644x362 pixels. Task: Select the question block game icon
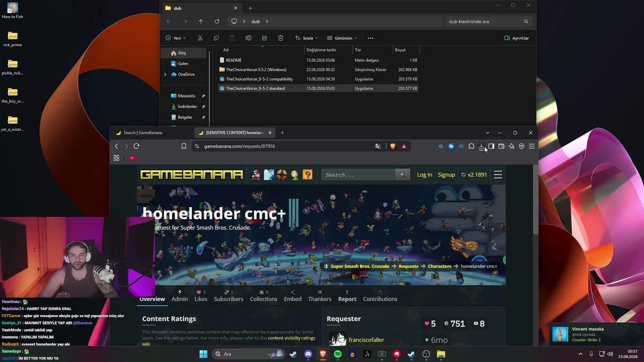pyautogui.click(x=307, y=175)
